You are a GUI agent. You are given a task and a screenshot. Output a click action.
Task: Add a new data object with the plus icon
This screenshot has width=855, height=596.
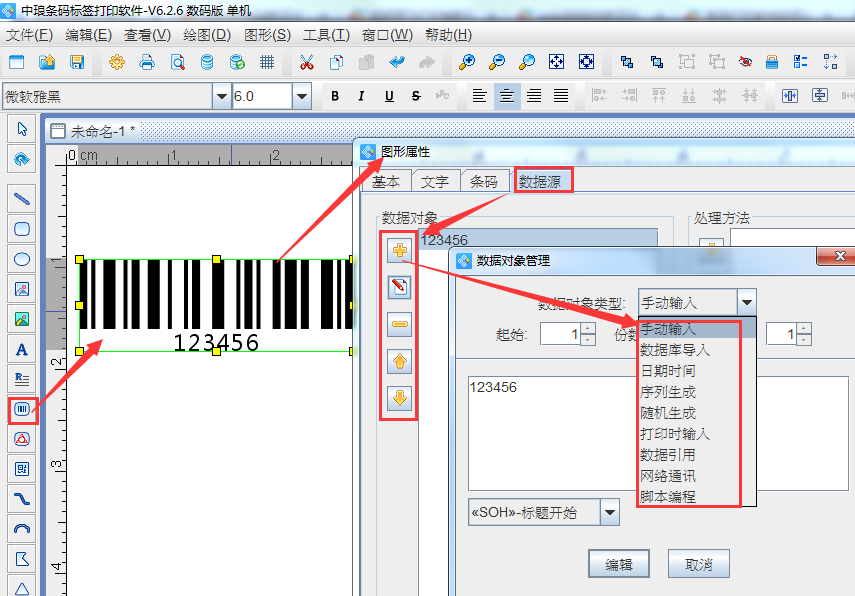400,251
